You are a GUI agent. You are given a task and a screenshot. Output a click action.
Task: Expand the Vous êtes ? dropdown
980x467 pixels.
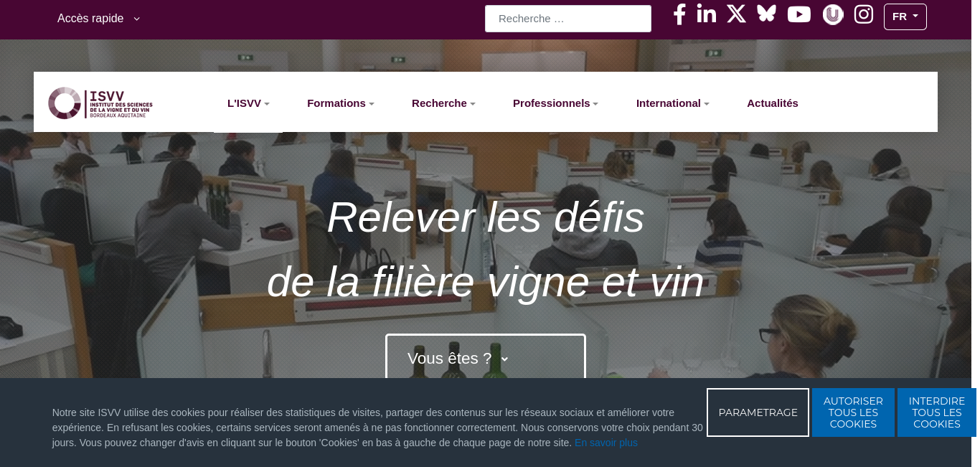[x=486, y=358]
